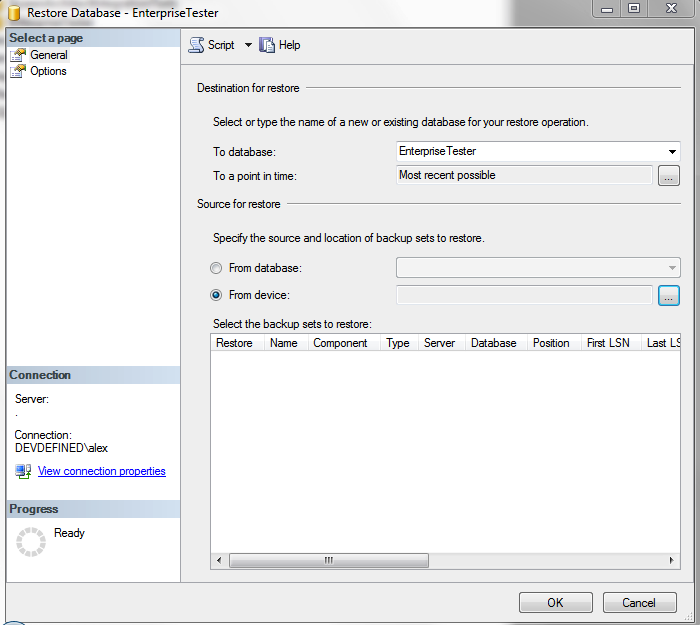The height and width of the screenshot is (625, 700).
Task: Click the From device browse ellipsis button
Action: (668, 295)
